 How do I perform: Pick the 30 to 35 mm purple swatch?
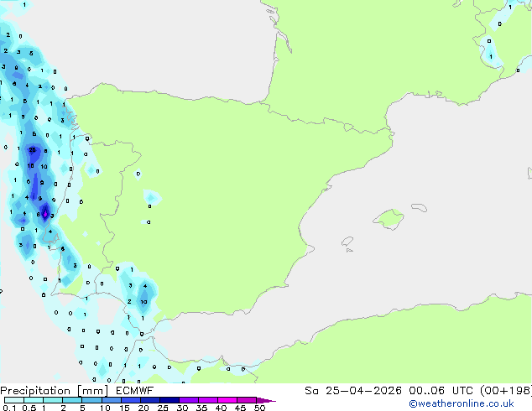(x=188, y=400)
